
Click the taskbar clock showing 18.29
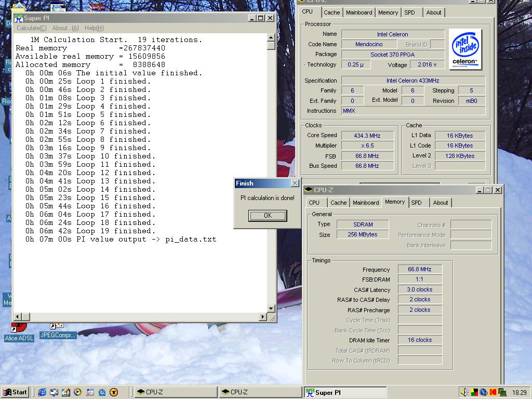519,393
